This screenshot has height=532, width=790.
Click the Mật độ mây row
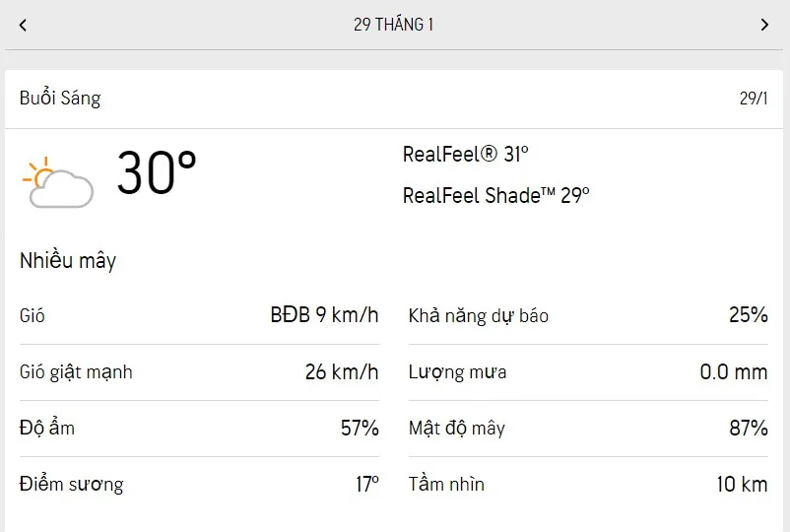(588, 429)
